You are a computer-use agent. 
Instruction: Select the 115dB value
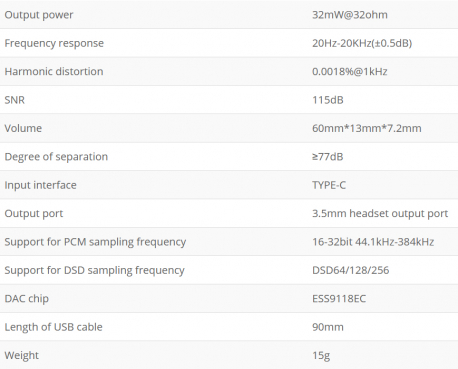(x=328, y=100)
